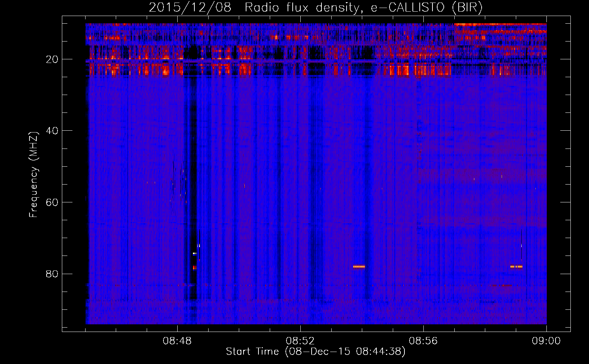This screenshot has height=364, width=589.
Task: Click the 'Start Time (08-Dec-15 08:44:38)' label
Action: pyautogui.click(x=316, y=352)
